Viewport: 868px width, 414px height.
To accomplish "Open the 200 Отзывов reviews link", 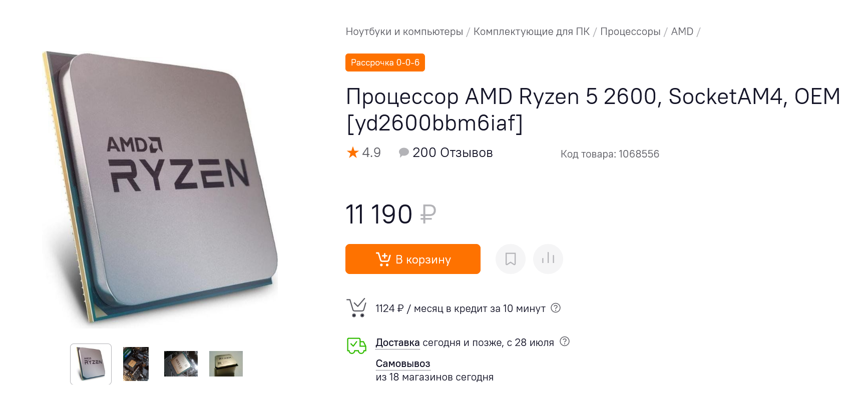I will (x=453, y=152).
